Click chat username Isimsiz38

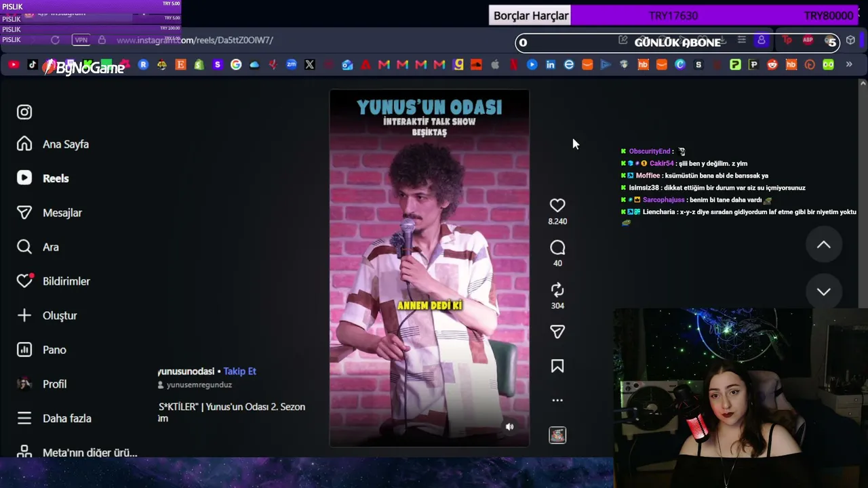click(x=644, y=188)
